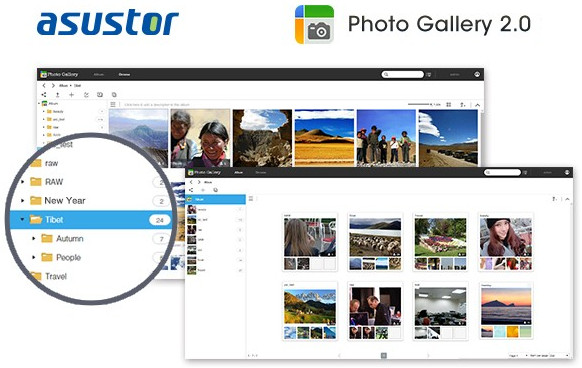Expand the New Year folder arrow
Screen dimensions: 582x368
coord(23,201)
